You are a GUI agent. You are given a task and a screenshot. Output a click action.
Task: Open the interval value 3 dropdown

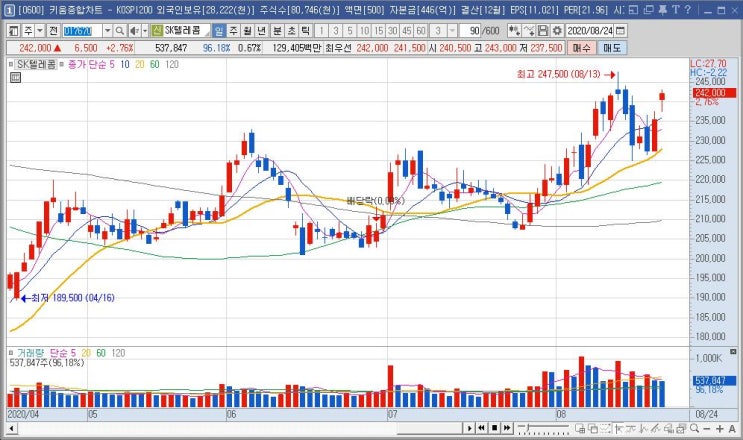point(452,31)
